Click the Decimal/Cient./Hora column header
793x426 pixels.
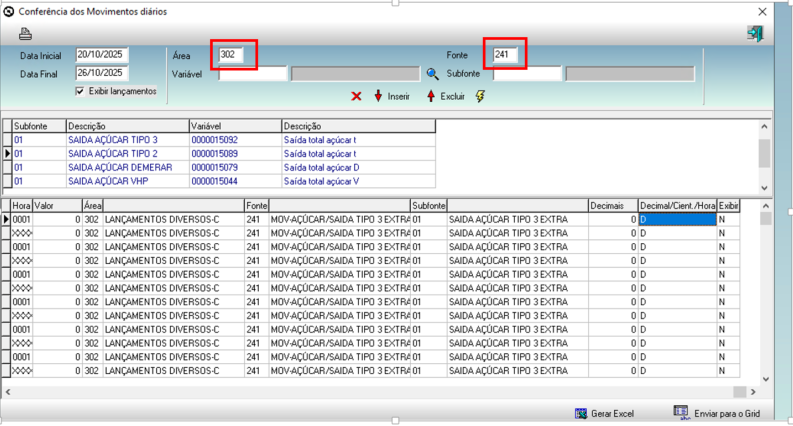(678, 205)
